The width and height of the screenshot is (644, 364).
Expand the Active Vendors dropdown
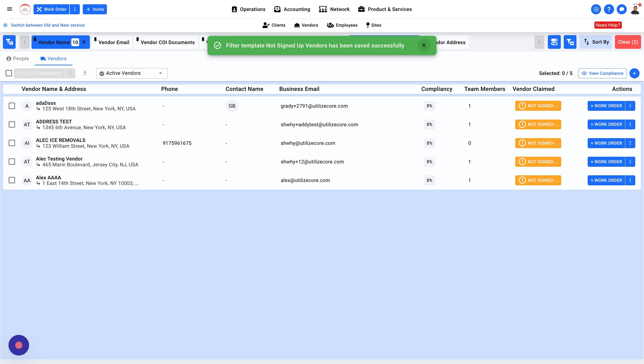pos(132,73)
